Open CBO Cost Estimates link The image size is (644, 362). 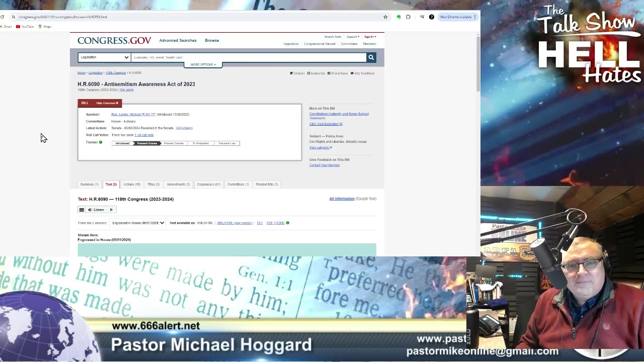[326, 124]
